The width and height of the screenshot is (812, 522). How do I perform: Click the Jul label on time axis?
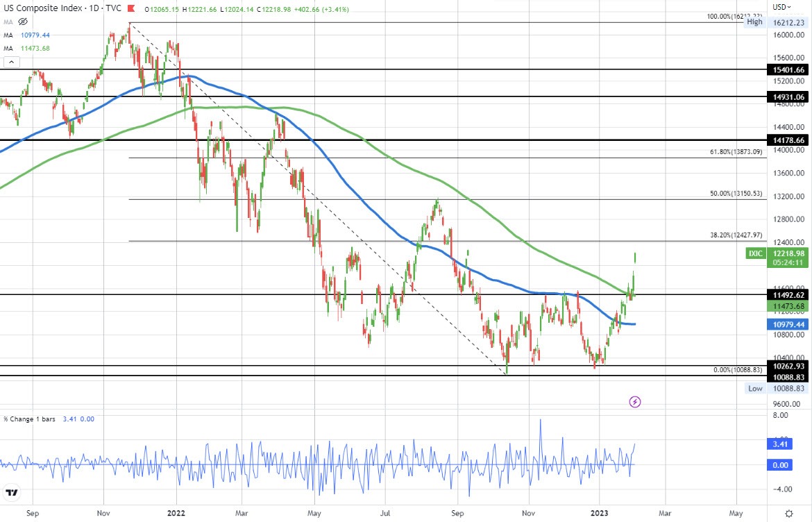[x=385, y=513]
